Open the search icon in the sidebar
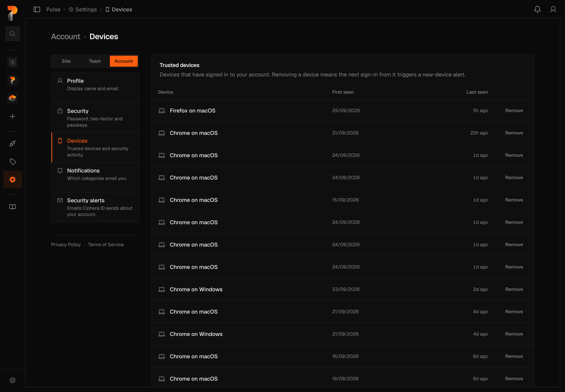Viewport: 565px width, 392px height. pyautogui.click(x=13, y=34)
